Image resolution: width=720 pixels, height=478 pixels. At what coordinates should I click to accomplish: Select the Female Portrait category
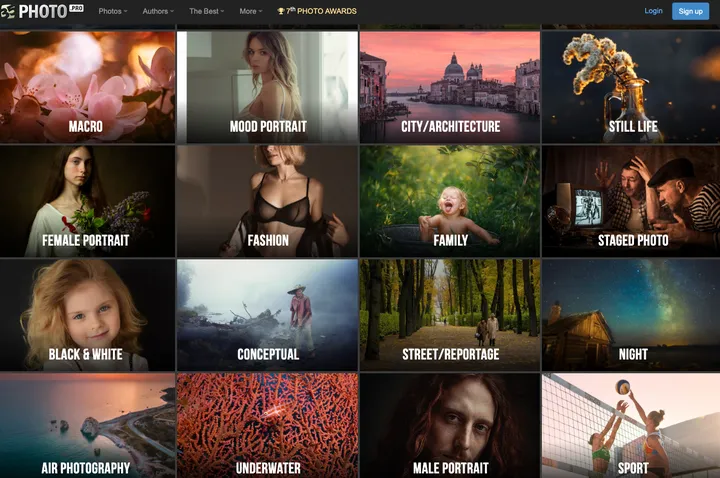(87, 201)
